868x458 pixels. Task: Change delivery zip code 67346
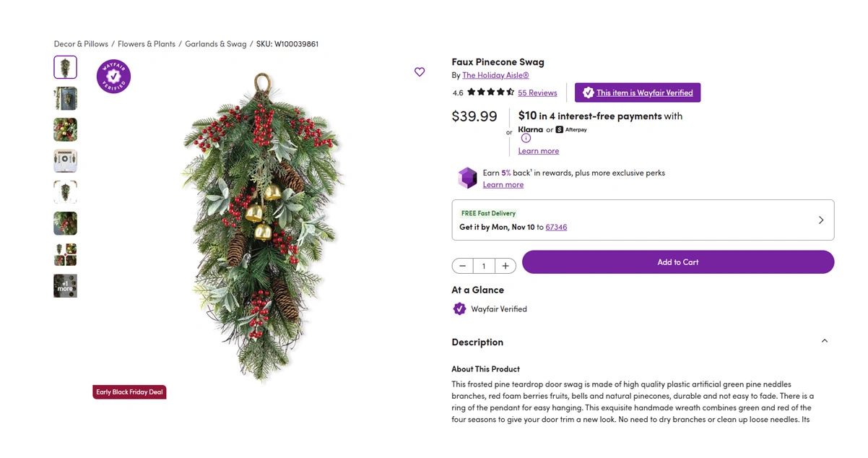pyautogui.click(x=556, y=227)
